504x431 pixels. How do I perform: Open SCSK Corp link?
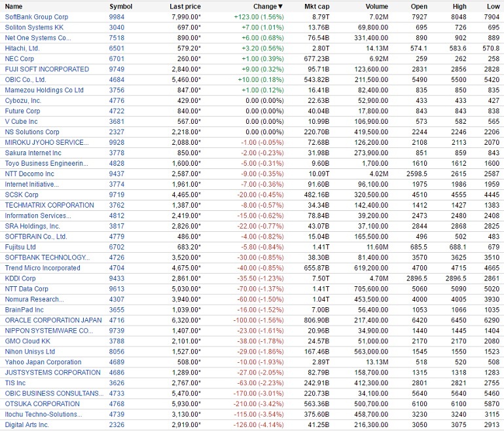[22, 195]
